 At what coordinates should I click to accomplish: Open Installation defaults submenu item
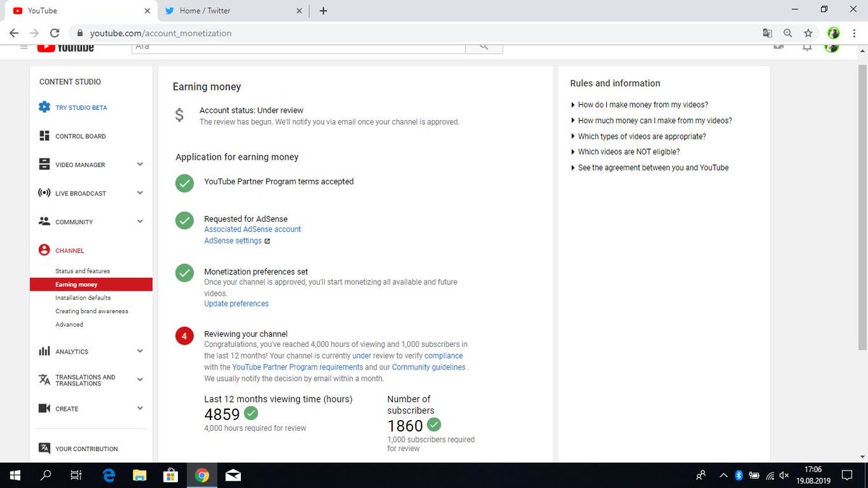tap(83, 298)
